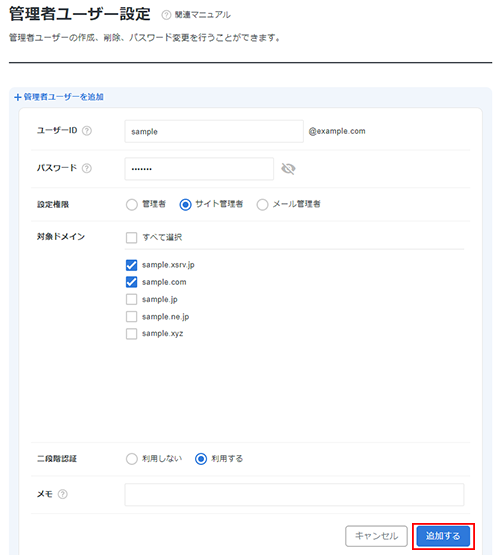The width and height of the screenshot is (500, 555).
Task: Toggle password visibility eye icon
Action: tap(288, 169)
